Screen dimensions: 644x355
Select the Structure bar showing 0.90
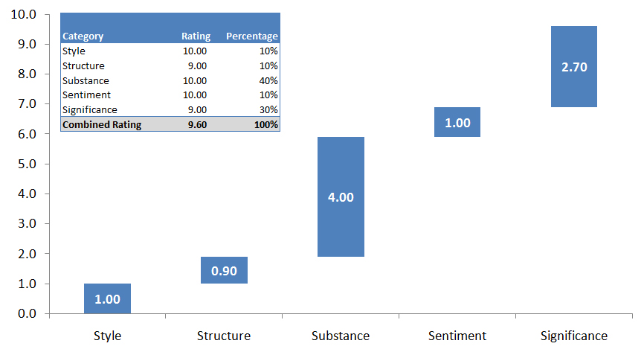pyautogui.click(x=224, y=270)
